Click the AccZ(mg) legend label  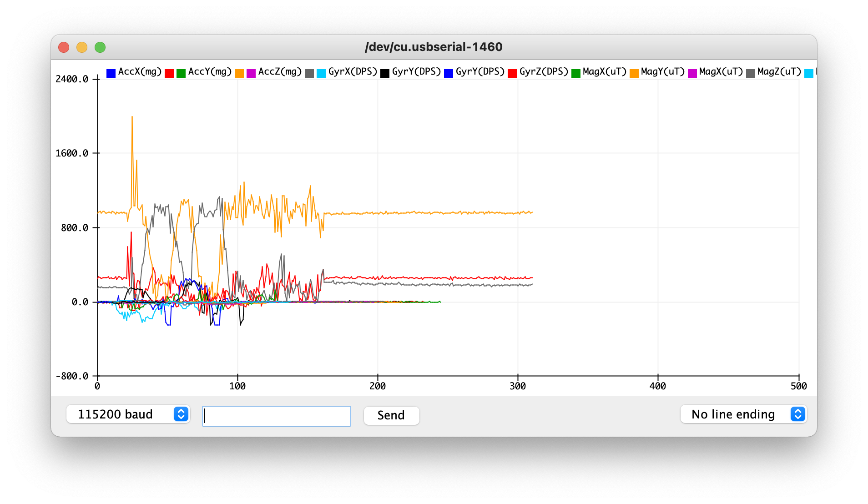point(280,72)
